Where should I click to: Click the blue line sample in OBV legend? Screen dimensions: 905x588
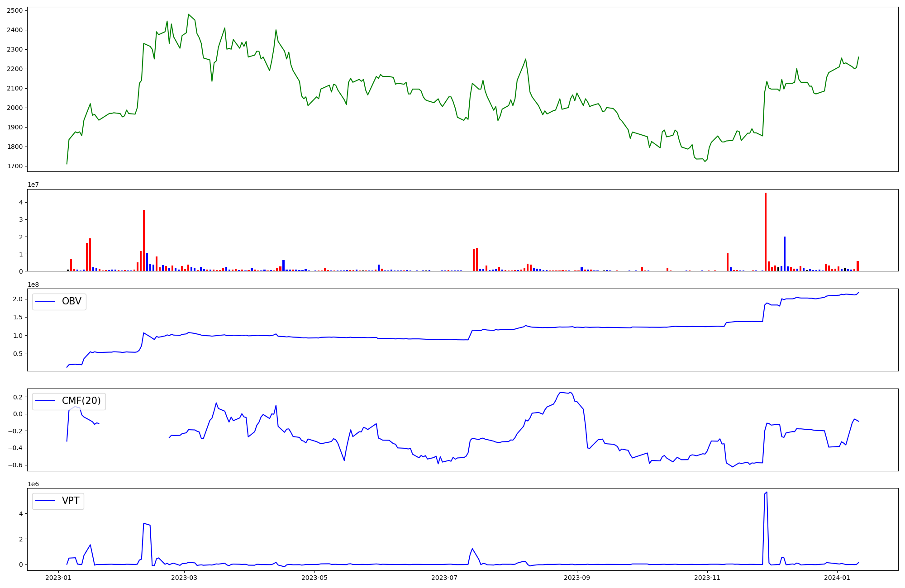[45, 301]
